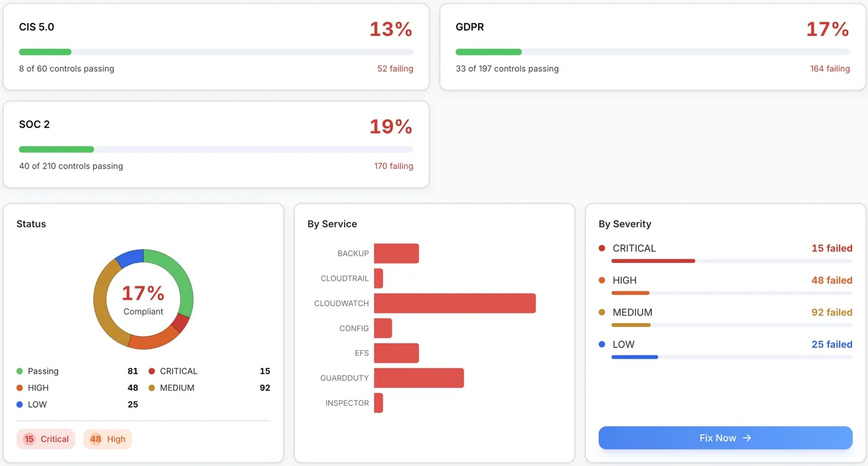Select the BACKUP bar in By Service

pos(397,254)
